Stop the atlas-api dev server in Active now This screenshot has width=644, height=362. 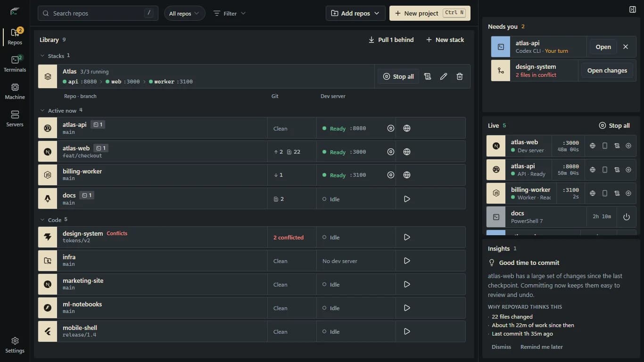(390, 128)
